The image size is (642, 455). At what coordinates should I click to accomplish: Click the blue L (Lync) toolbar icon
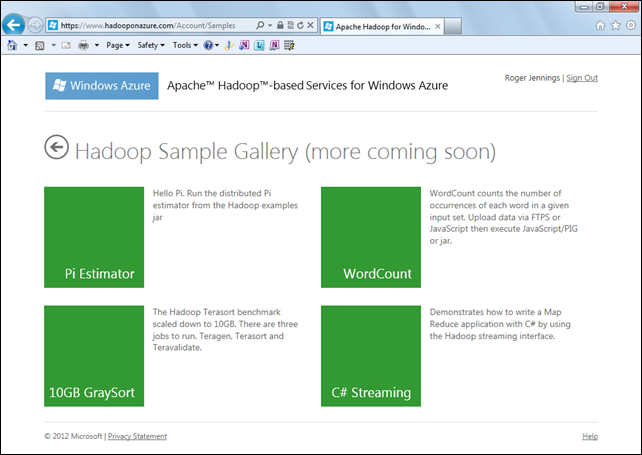coord(259,45)
